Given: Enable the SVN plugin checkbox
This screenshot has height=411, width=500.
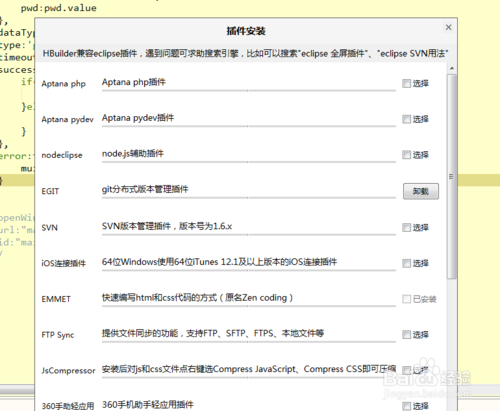Looking at the screenshot, I should tap(406, 228).
